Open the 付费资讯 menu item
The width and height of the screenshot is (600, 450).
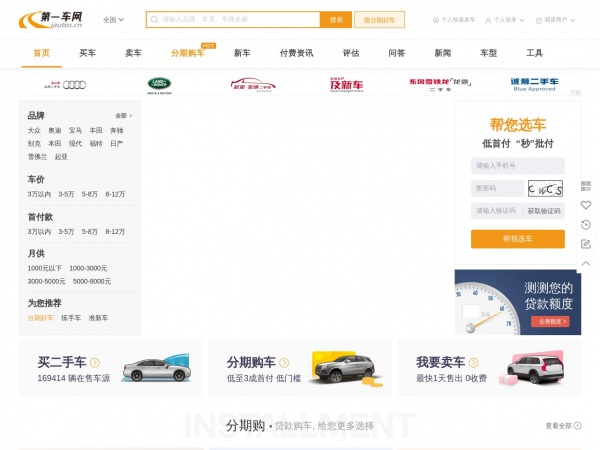[x=297, y=53]
